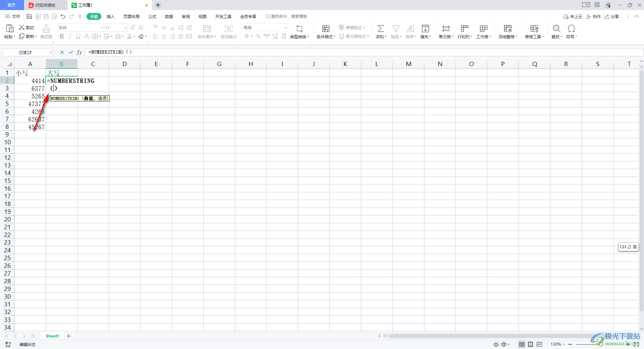Redo the last action

coord(71,16)
